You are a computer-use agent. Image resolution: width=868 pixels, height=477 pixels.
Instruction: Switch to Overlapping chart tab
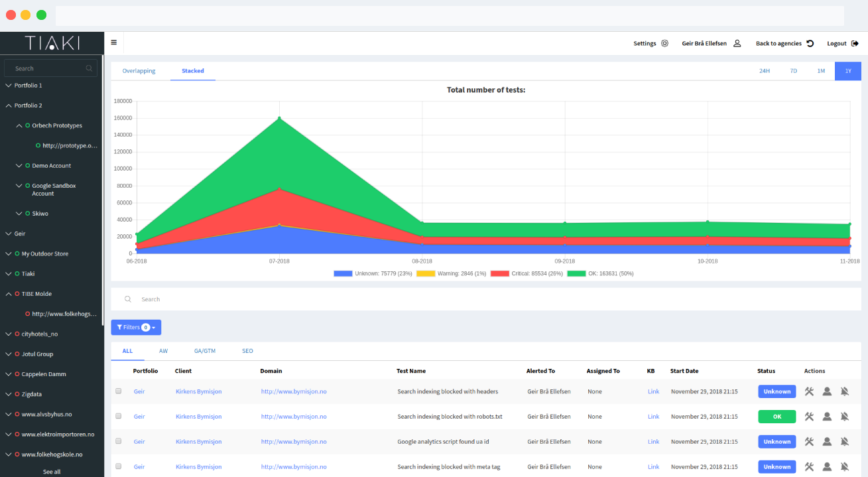[x=139, y=71]
